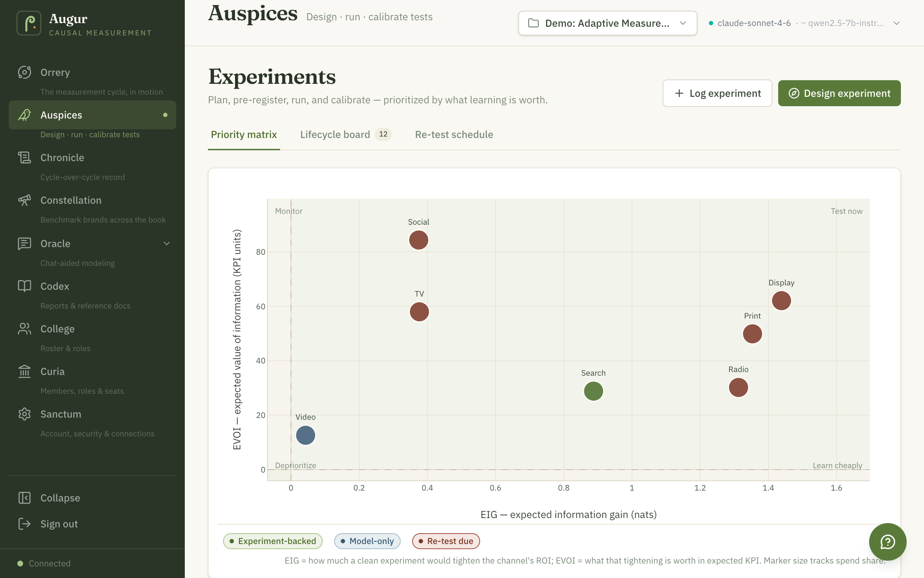This screenshot has height=578, width=924.
Task: Switch to the Priority matrix tab
Action: [x=244, y=134]
